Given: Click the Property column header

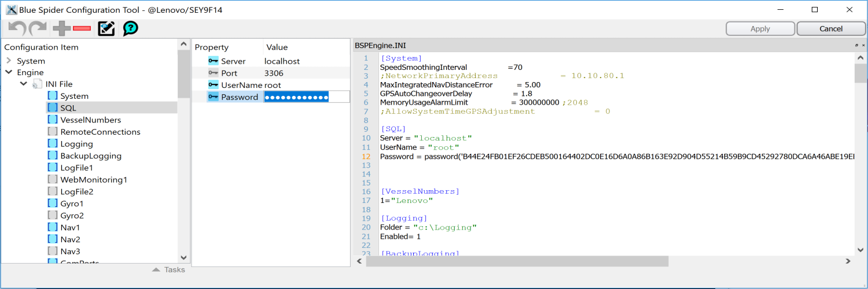Looking at the screenshot, I should (212, 47).
